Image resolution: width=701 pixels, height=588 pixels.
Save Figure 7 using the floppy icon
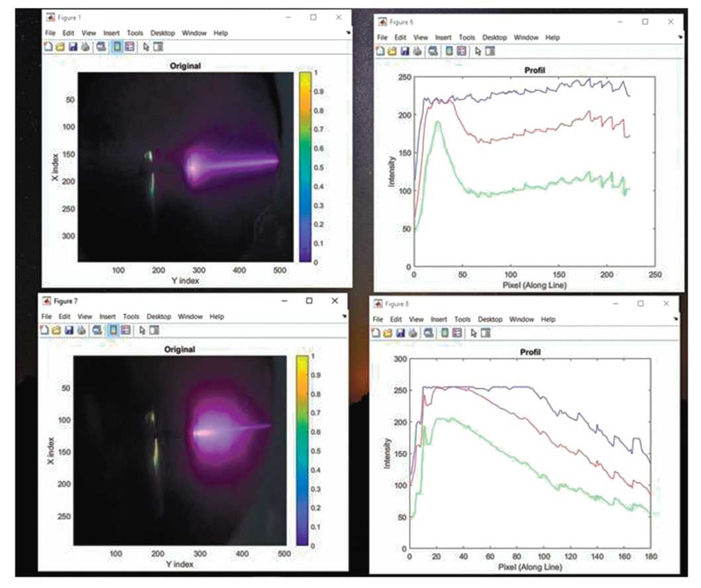[x=69, y=330]
